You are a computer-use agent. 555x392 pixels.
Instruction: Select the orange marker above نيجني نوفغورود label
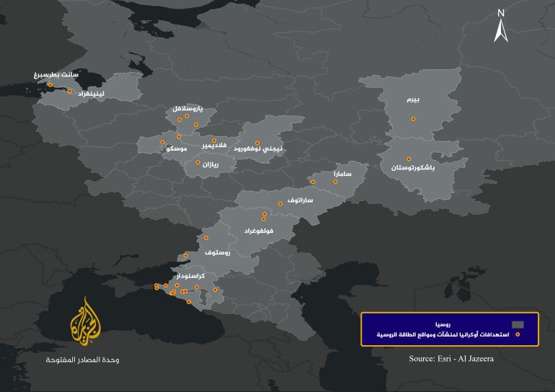257,143
